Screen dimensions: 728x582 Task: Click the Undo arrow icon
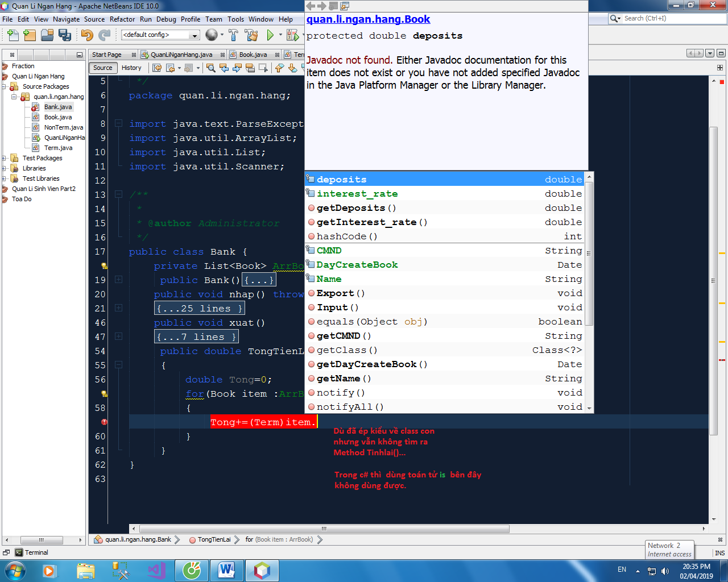pos(86,35)
